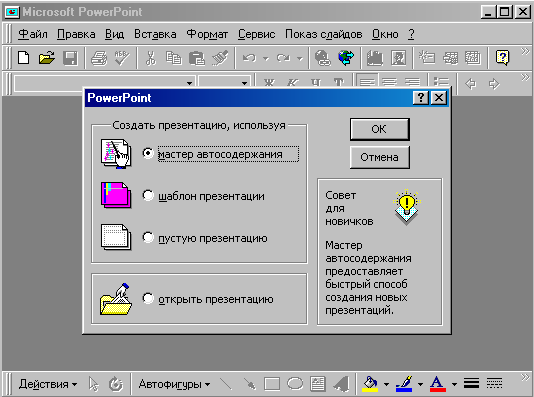Open the Показ слайдов menu
Image resolution: width=534 pixels, height=397 pixels.
(324, 34)
